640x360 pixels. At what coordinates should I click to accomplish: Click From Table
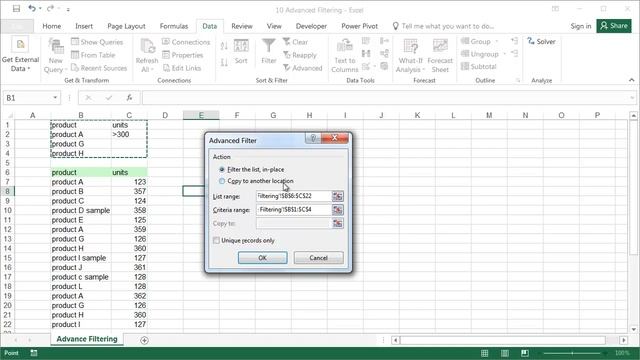(93, 55)
